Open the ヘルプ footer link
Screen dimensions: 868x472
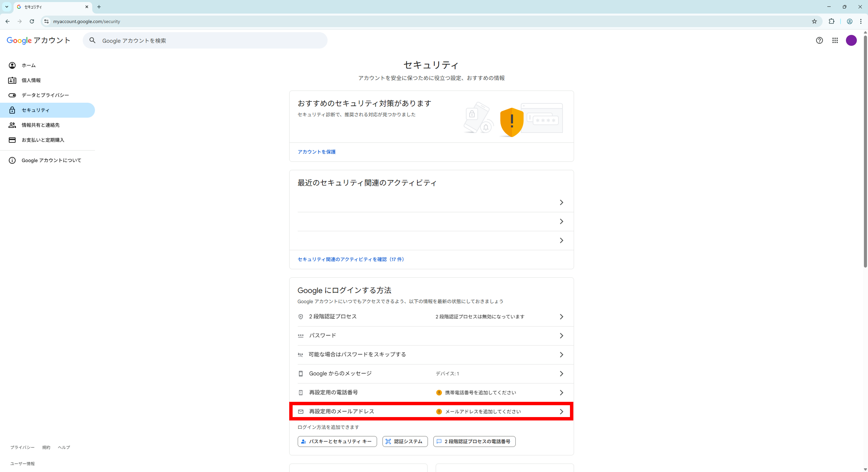coord(64,448)
